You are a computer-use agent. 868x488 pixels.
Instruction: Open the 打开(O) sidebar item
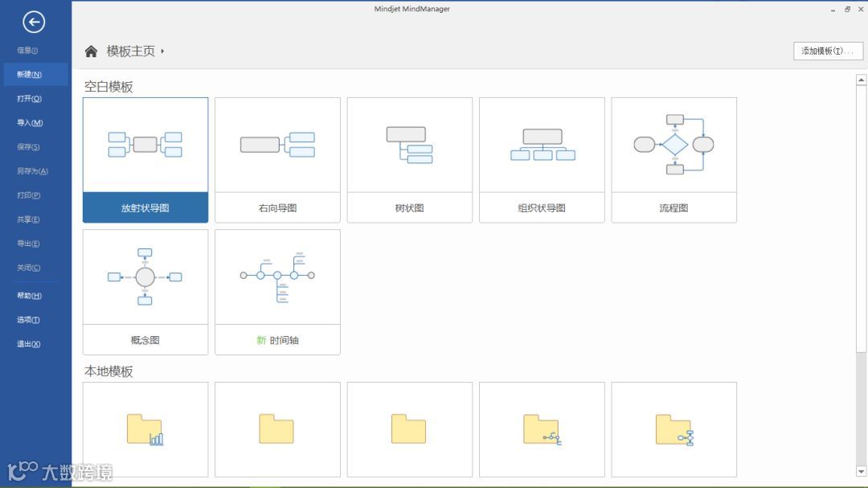click(30, 99)
